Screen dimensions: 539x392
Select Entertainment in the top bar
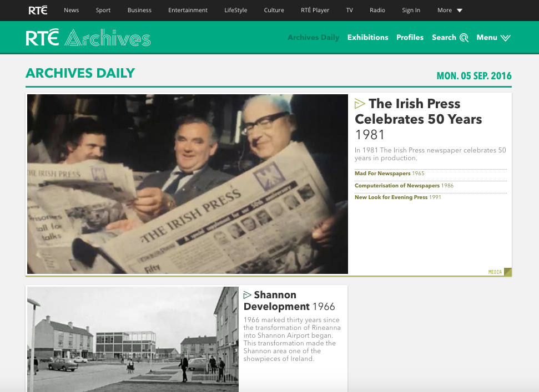(x=188, y=11)
